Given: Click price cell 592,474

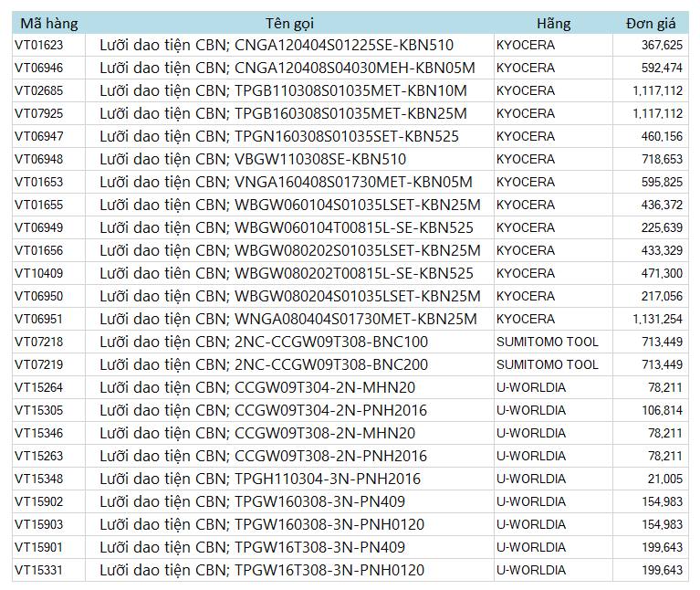Looking at the screenshot, I should coord(651,68).
